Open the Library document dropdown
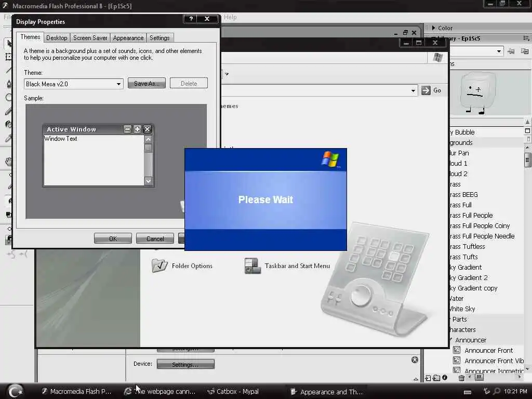The width and height of the screenshot is (532, 399). pyautogui.click(x=499, y=51)
